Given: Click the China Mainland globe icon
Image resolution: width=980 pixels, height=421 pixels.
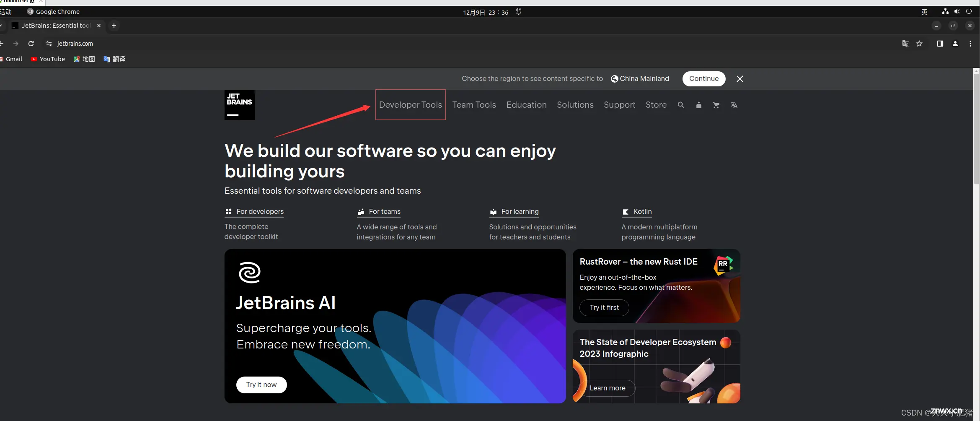Looking at the screenshot, I should 614,79.
